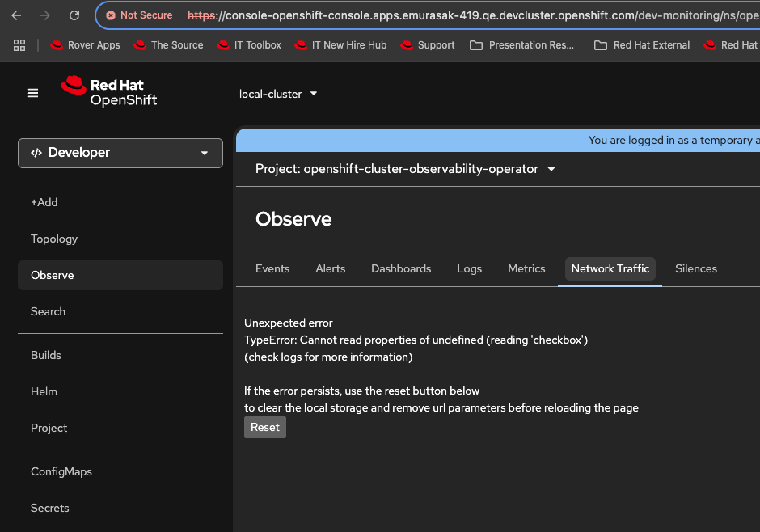Open the +Add page in sidebar
The image size is (760, 532).
tap(44, 202)
